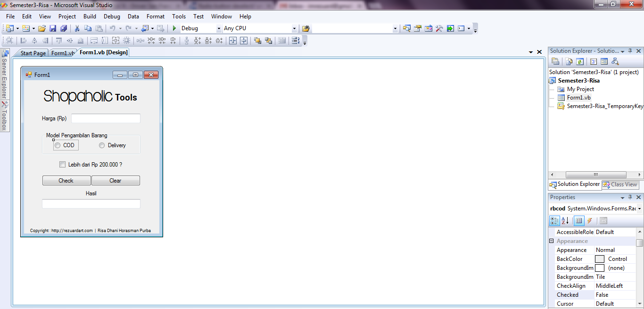The image size is (644, 309).
Task: Toggle Categorized view in Properties panel
Action: (554, 221)
